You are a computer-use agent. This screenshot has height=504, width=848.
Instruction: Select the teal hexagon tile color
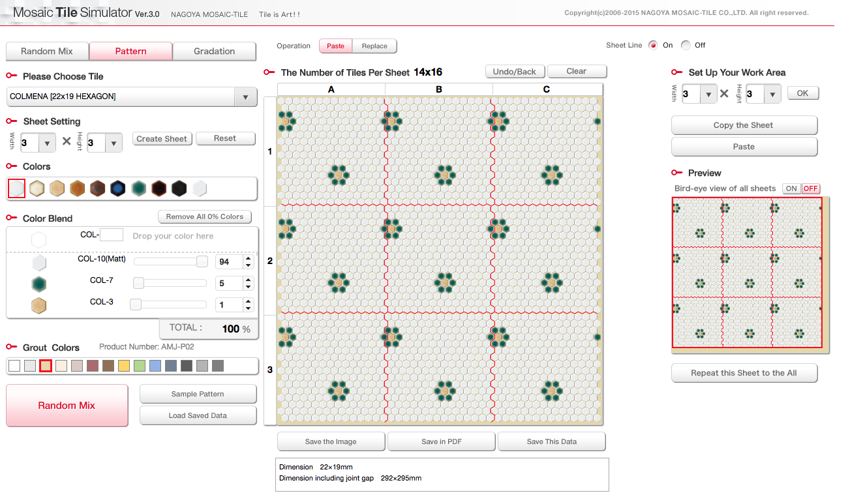[138, 188]
